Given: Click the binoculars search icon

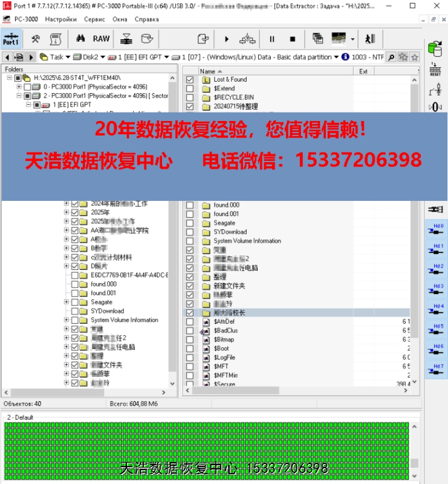Looking at the screenshot, I should click(80, 39).
